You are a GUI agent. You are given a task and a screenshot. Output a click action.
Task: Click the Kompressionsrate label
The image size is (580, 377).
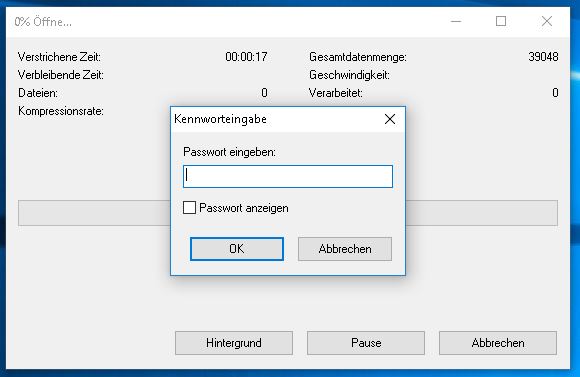[x=61, y=111]
